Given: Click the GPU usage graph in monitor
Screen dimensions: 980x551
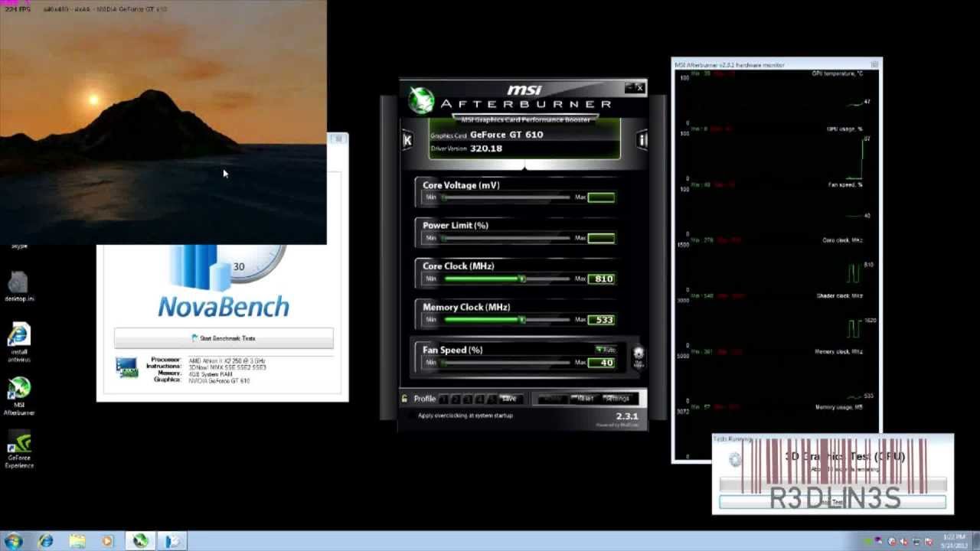Looking at the screenshot, I should 778,153.
